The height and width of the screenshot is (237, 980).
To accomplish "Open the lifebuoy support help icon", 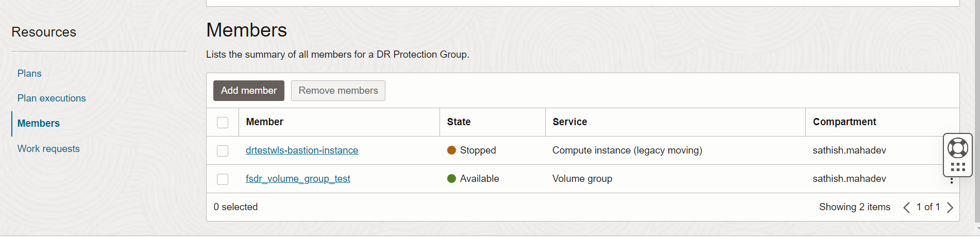I will (x=957, y=148).
